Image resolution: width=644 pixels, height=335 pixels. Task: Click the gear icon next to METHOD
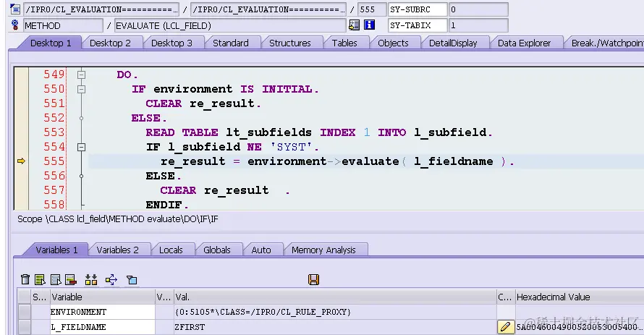(x=15, y=25)
